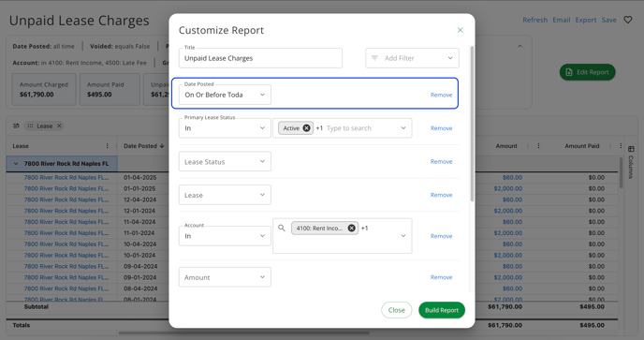Open lease link dated 01-04-2025
The width and height of the screenshot is (644, 340).
click(66, 178)
